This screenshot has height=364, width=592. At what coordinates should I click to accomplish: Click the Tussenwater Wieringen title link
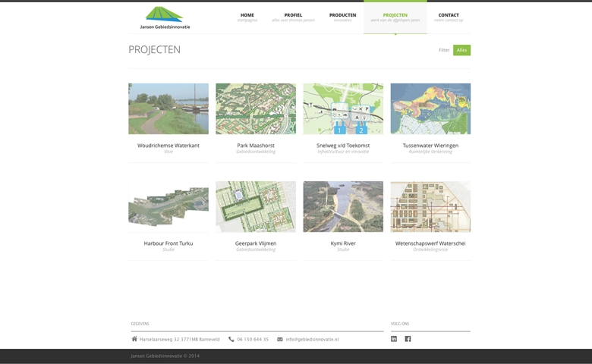(430, 146)
